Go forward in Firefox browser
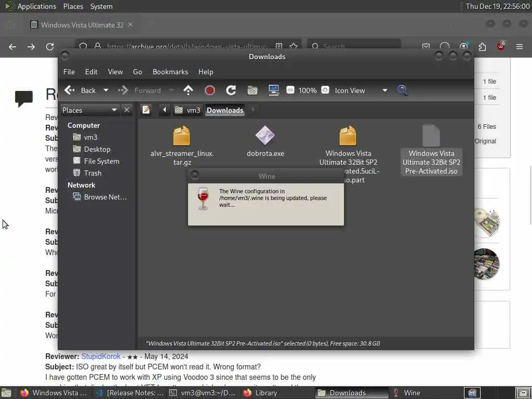 31,47
